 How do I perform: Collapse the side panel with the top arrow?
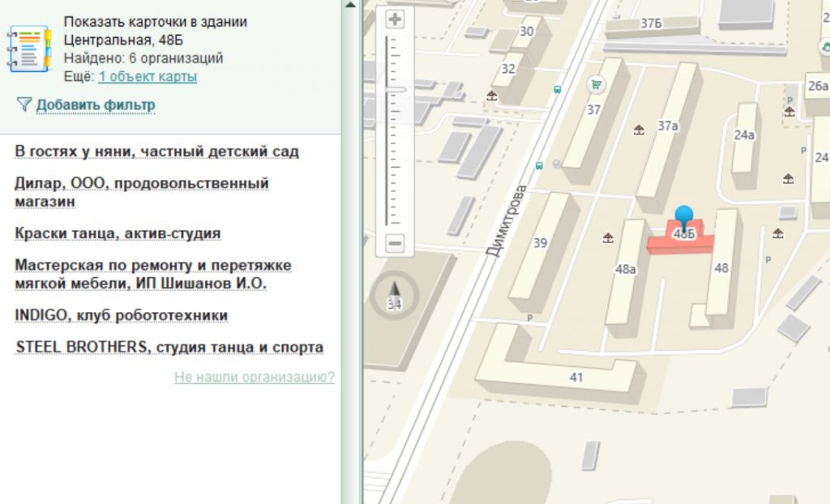349,5
